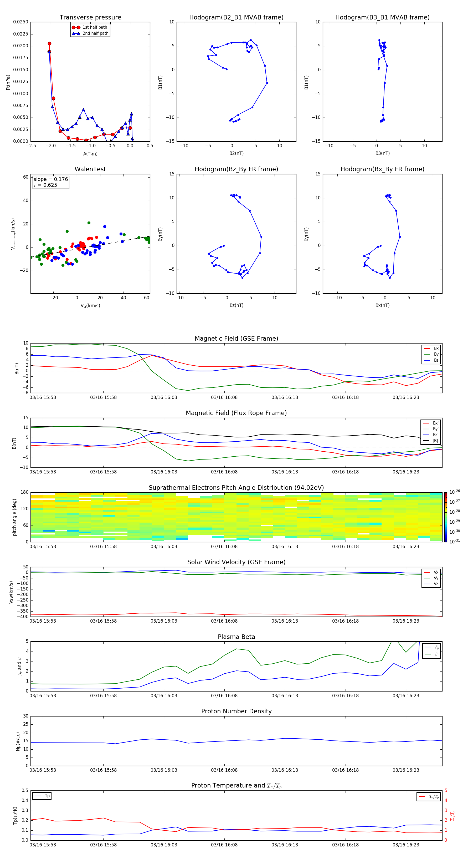Click the 'pitch angle (deg)' y-axis label
Viewport: 473px width, 868px height.
click(14, 517)
